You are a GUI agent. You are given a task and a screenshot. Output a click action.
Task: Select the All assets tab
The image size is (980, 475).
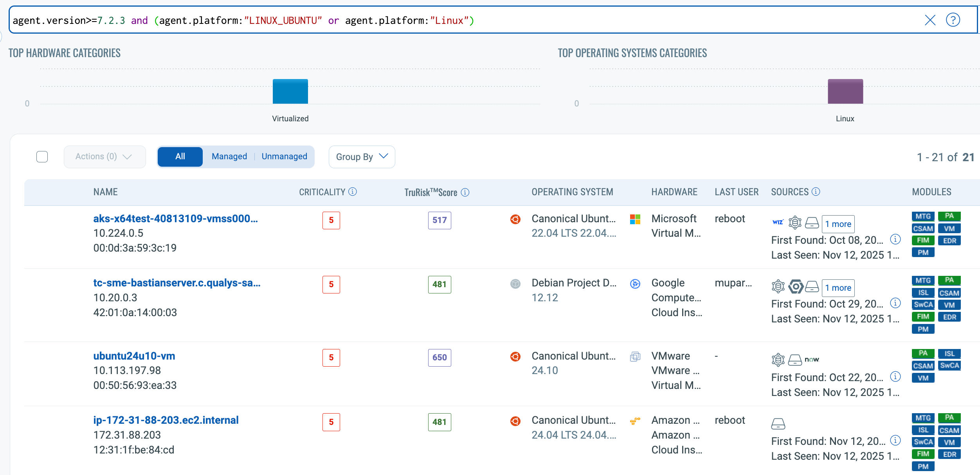[180, 157]
